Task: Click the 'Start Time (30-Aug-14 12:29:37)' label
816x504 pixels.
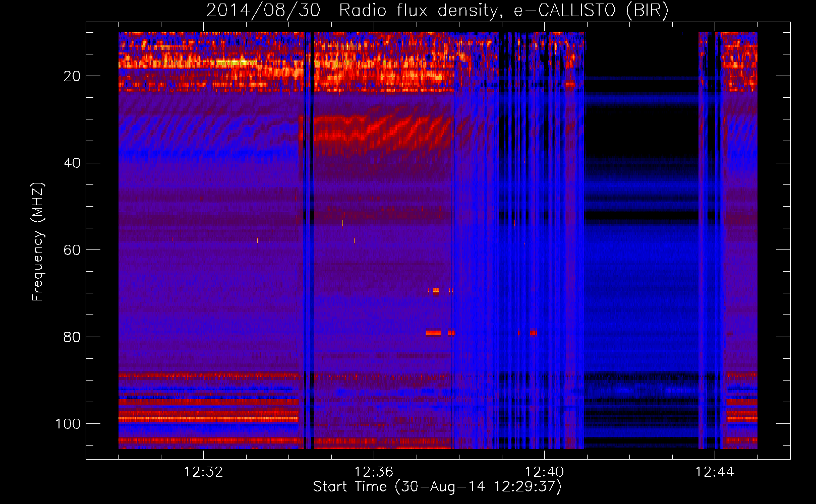Action: point(437,487)
